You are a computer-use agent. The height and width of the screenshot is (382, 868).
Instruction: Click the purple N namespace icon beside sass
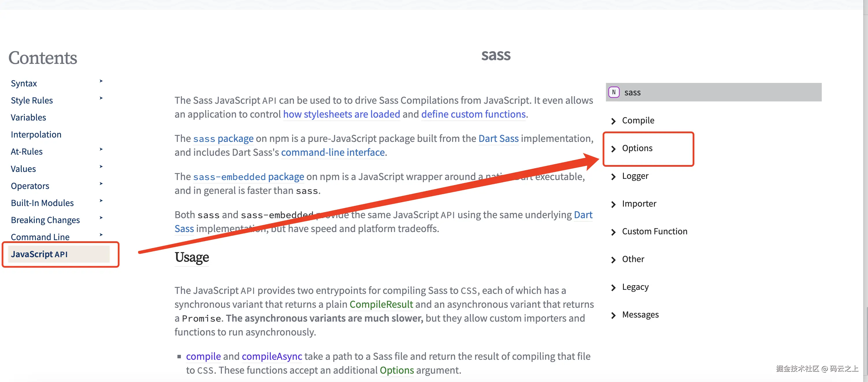tap(614, 92)
